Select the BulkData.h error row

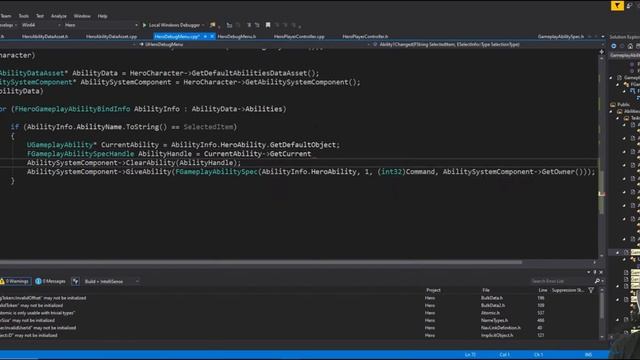[299, 298]
